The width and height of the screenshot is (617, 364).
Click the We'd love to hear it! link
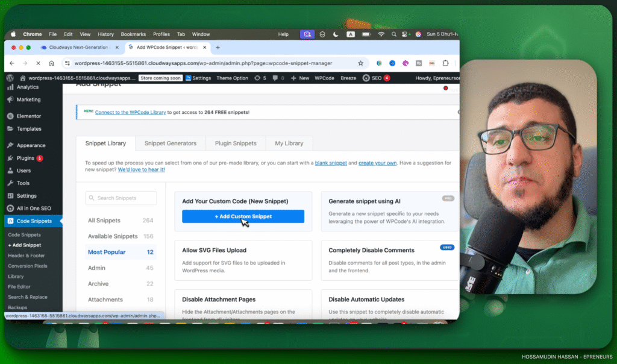coord(141,169)
